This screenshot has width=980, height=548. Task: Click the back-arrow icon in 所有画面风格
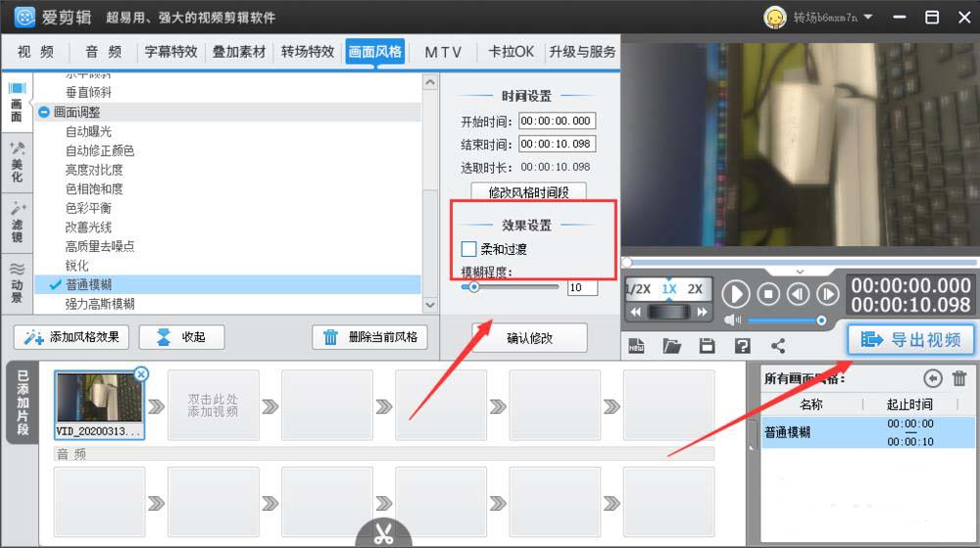tap(933, 378)
